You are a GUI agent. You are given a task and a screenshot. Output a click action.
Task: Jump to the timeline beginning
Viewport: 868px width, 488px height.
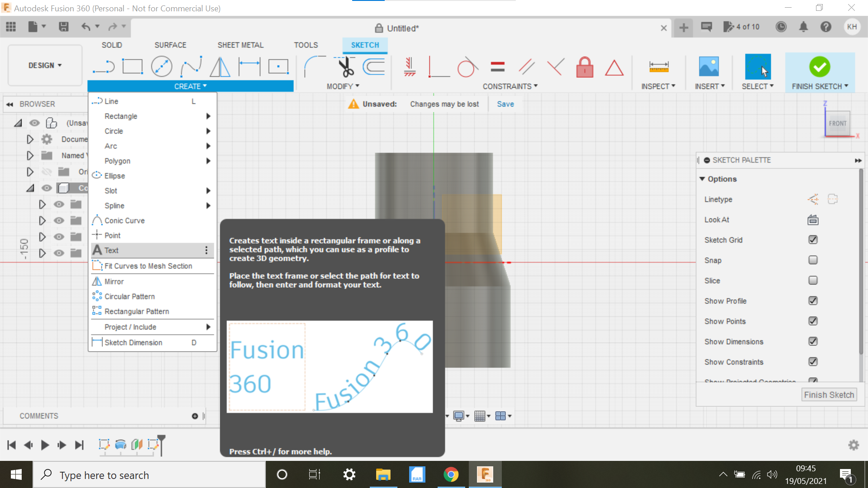12,445
